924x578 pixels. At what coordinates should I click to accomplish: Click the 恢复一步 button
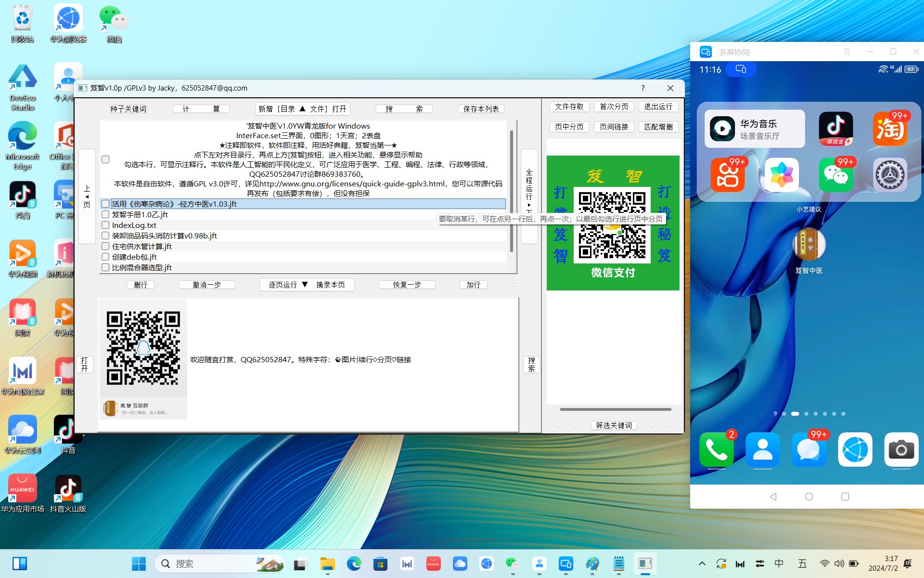[x=407, y=285]
